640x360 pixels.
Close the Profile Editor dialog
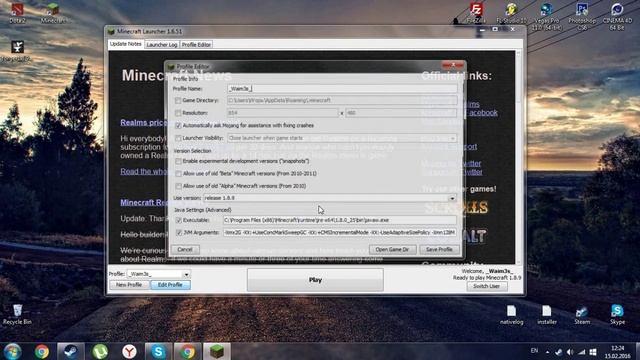(x=453, y=65)
